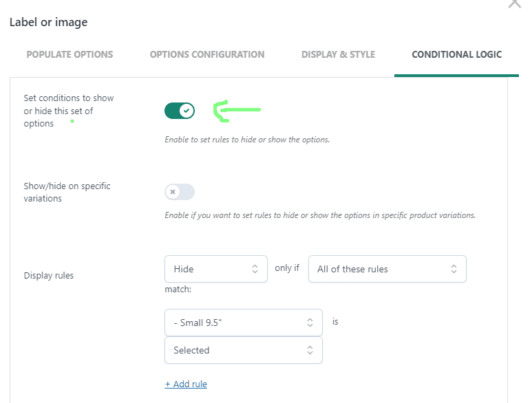
Task: Click the arrows icon on the Small 9.5" selector
Action: (310, 323)
